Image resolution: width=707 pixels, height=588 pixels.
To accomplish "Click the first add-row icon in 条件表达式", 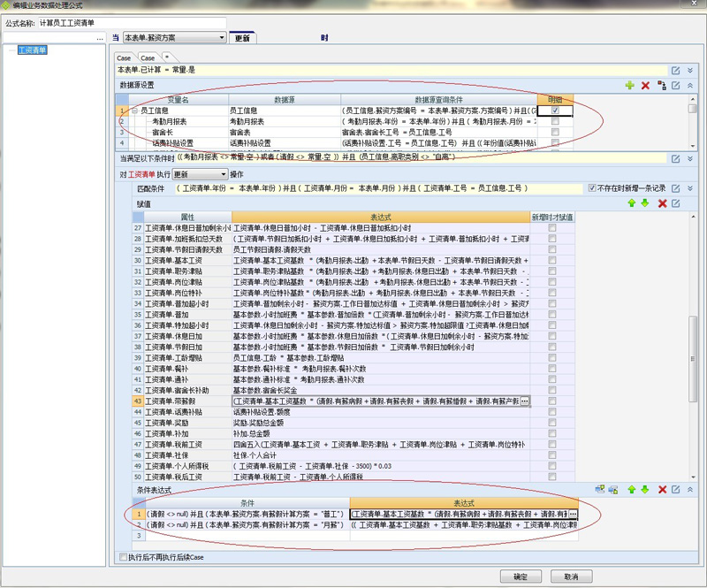I will point(600,490).
